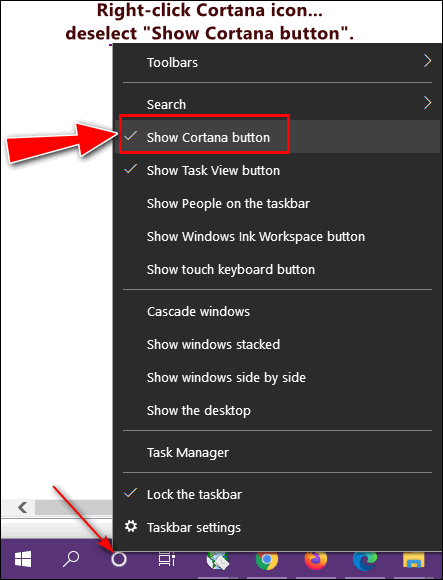The height and width of the screenshot is (580, 443).
Task: Open File Explorer from the taskbar
Action: coord(414,560)
